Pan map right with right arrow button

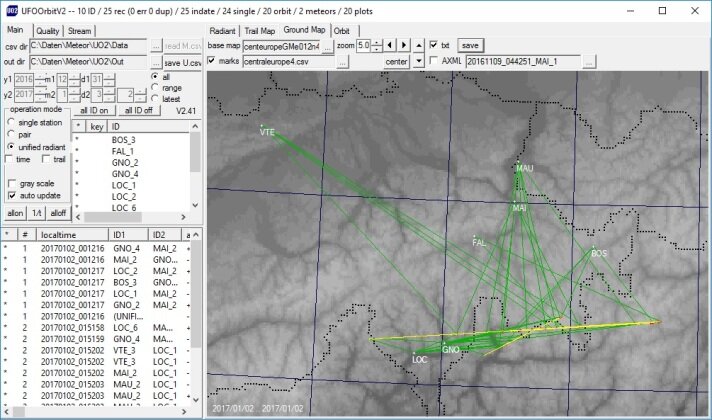402,46
